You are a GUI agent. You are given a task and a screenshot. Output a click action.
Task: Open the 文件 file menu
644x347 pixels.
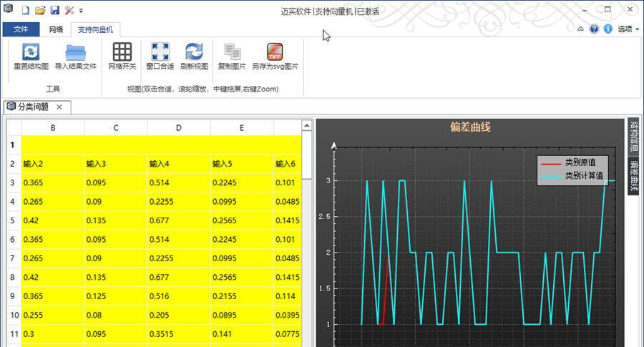click(21, 29)
